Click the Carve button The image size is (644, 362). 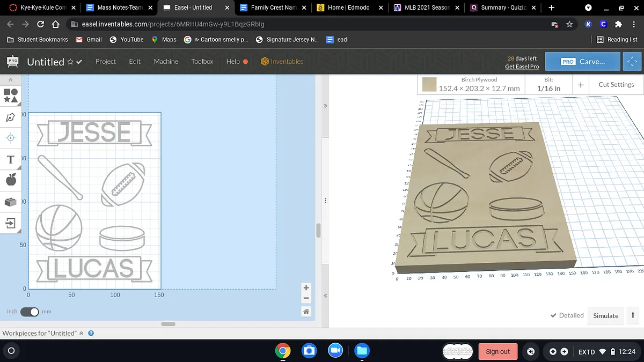point(582,61)
